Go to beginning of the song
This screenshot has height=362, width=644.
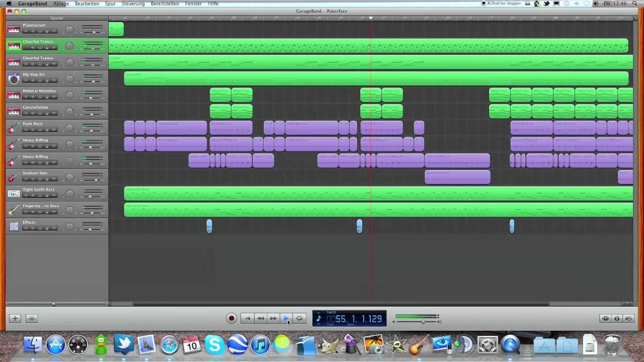click(247, 318)
